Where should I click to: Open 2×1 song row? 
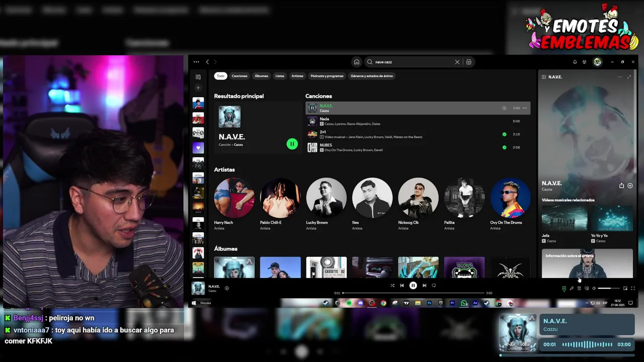pyautogui.click(x=418, y=134)
